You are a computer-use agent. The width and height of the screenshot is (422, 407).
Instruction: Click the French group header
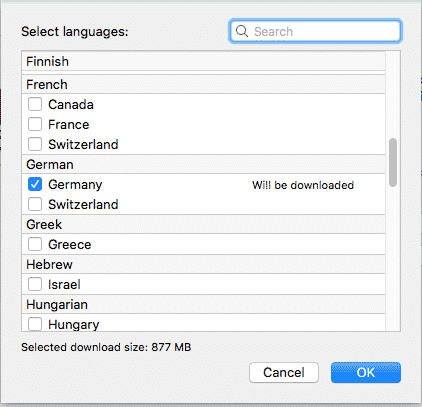[203, 84]
